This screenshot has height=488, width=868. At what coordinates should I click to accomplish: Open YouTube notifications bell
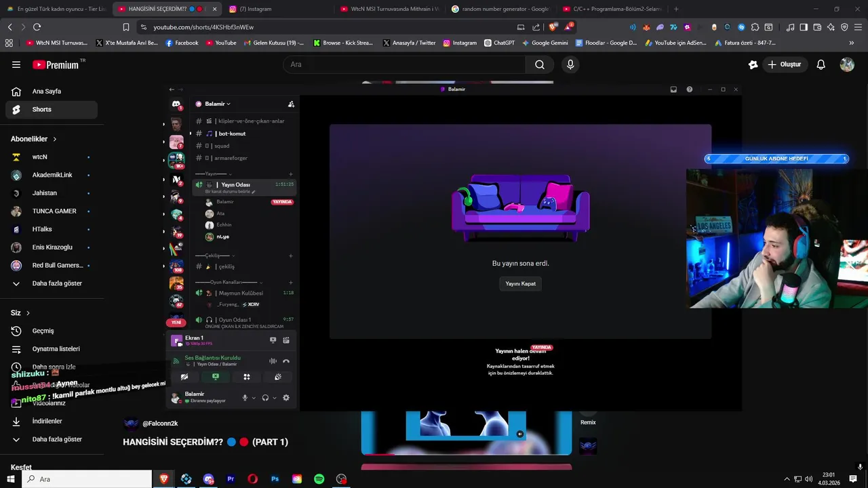point(821,64)
